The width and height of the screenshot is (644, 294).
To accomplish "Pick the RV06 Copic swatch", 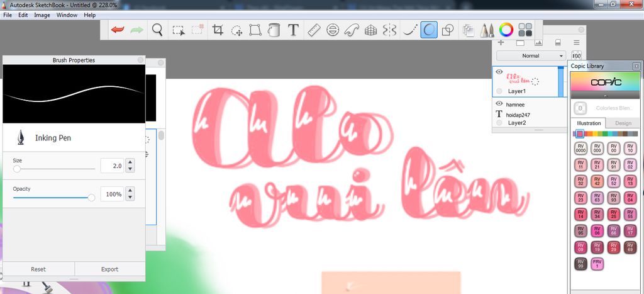I will (x=597, y=230).
